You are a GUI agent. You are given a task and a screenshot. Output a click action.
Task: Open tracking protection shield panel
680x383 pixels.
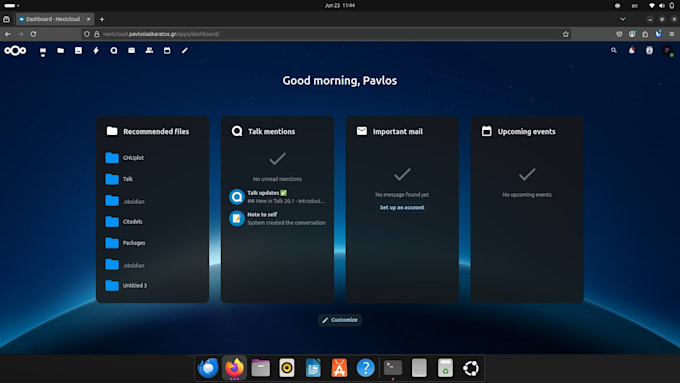click(87, 34)
